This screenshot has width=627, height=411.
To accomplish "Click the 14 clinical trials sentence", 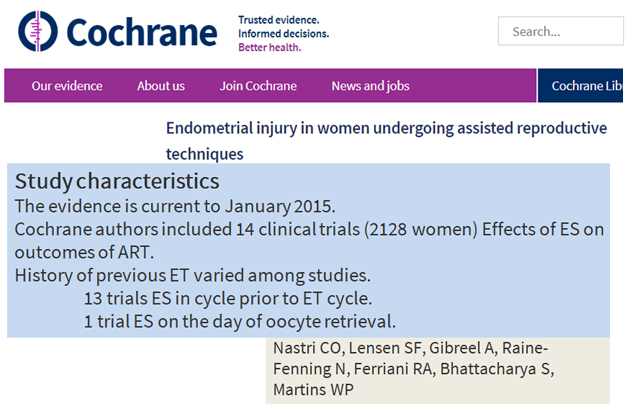I will [309, 241].
